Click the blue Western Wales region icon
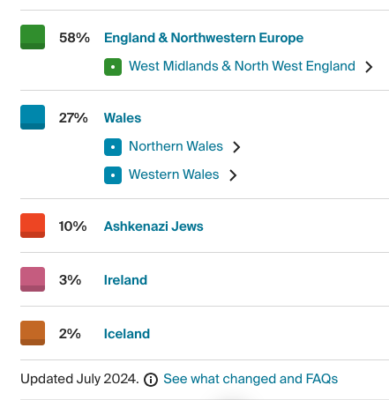Screen dimensions: 389x400 click(113, 175)
